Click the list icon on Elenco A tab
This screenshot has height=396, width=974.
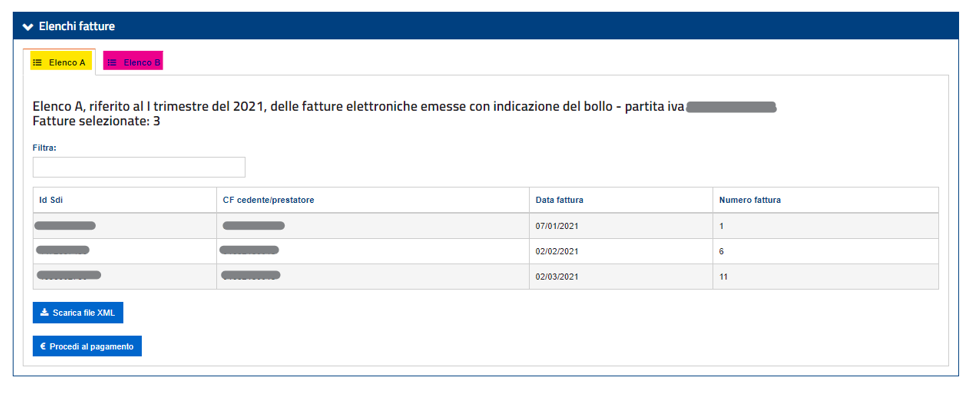pyautogui.click(x=37, y=63)
